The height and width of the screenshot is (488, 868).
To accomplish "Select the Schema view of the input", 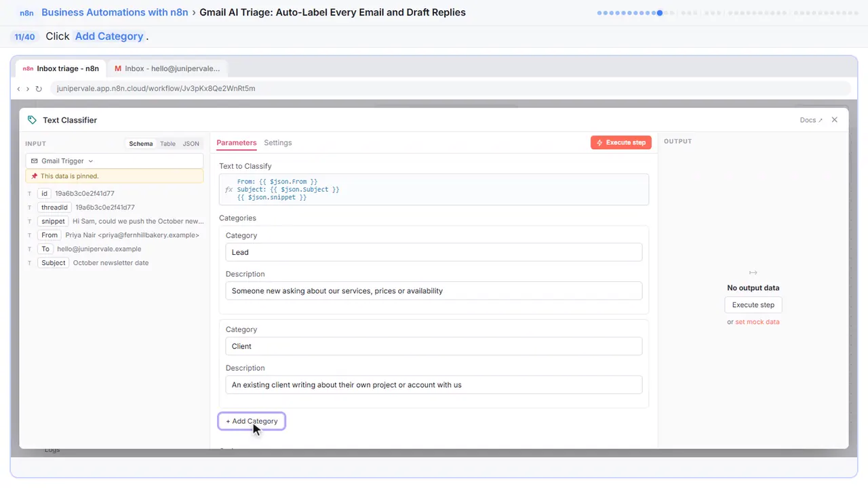I will (141, 144).
